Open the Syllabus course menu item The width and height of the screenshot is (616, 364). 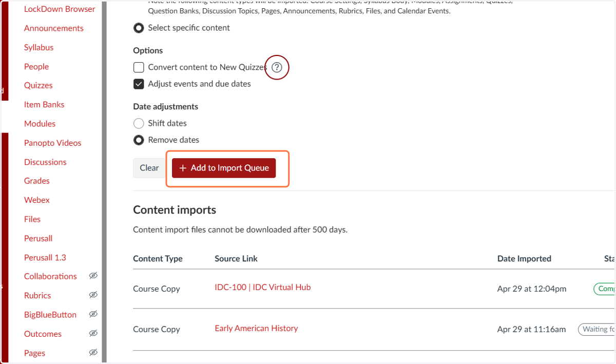[x=38, y=47]
